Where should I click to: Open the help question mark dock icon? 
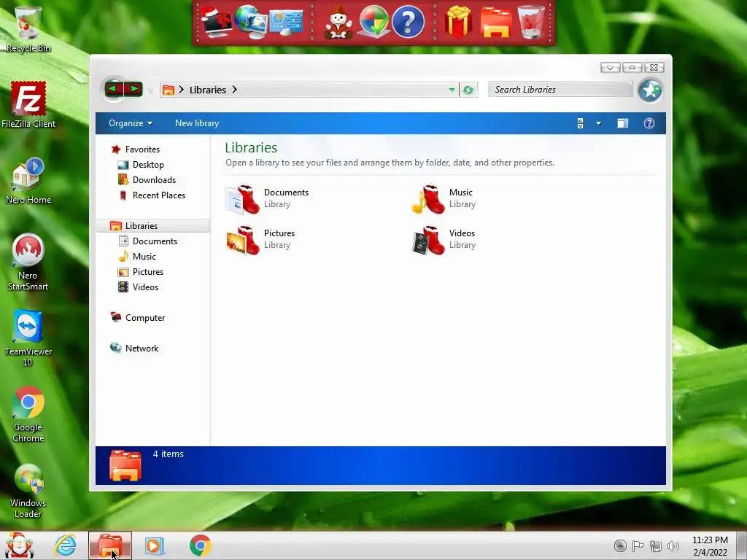click(x=409, y=23)
